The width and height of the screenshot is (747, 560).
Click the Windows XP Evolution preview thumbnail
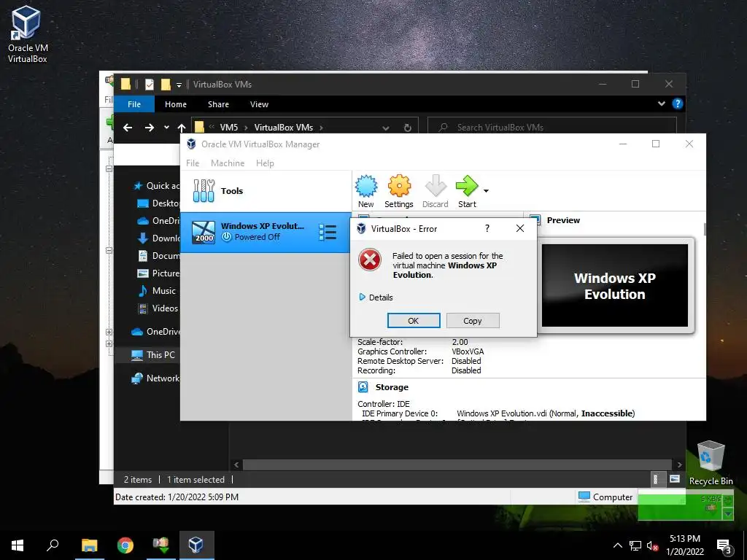pyautogui.click(x=614, y=285)
